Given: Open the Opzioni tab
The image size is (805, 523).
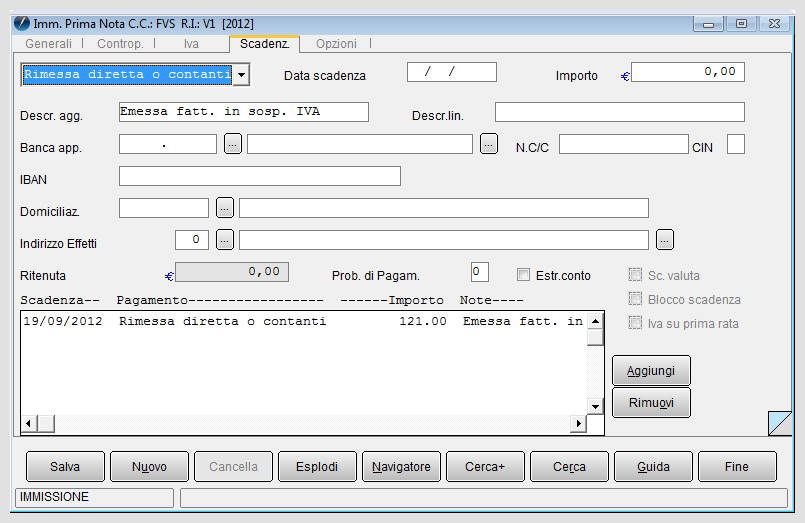Looking at the screenshot, I should [x=336, y=44].
